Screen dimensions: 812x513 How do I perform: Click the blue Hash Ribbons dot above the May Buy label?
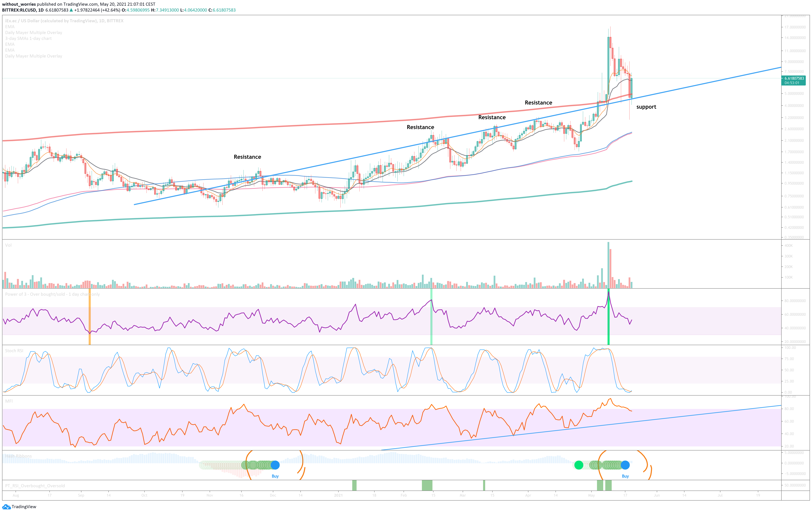pos(625,465)
